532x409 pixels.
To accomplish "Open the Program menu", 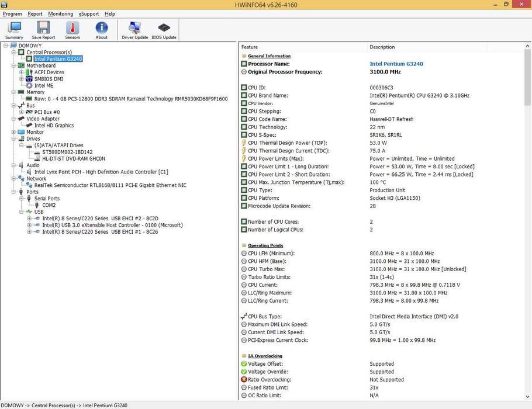I will pyautogui.click(x=12, y=14).
